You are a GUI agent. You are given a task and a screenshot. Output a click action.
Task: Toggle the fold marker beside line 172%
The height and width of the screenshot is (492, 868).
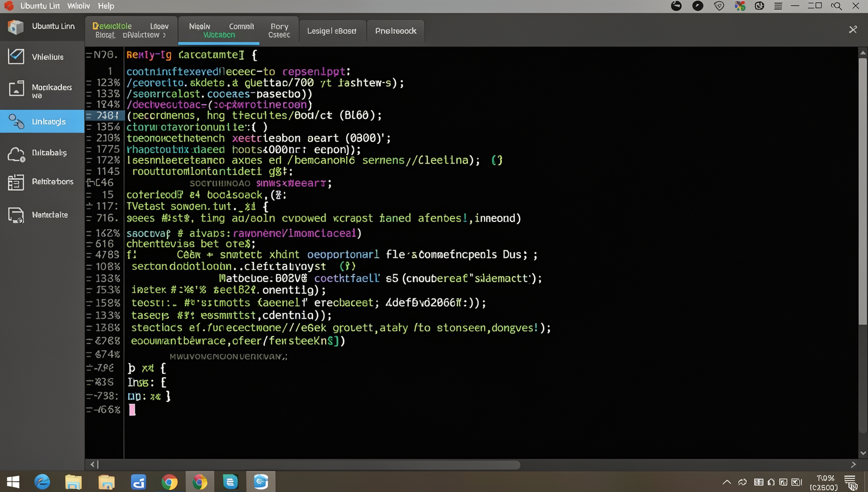click(x=89, y=161)
